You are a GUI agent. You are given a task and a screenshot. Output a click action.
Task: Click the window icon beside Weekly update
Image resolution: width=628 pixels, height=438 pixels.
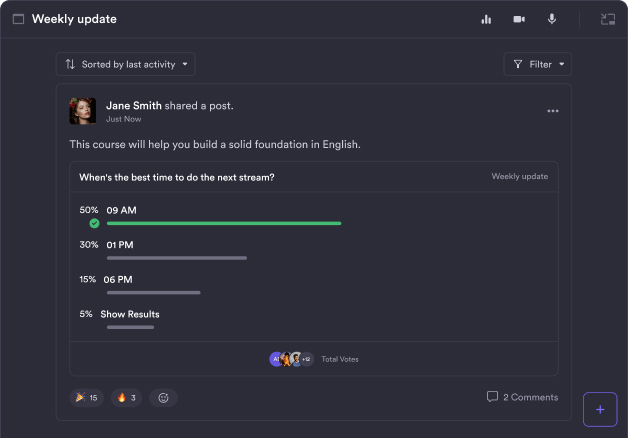18,19
